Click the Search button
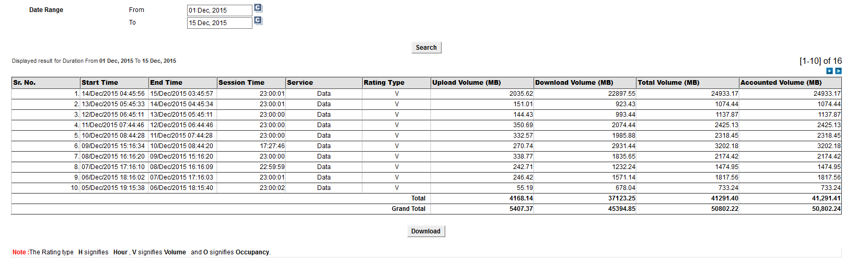Screen dimensions: 868x258 click(x=426, y=48)
